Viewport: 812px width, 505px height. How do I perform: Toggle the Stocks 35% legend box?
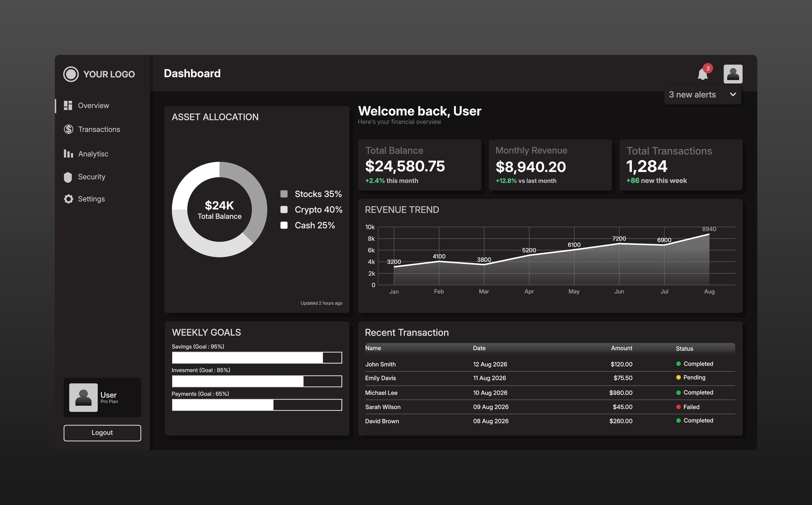284,194
